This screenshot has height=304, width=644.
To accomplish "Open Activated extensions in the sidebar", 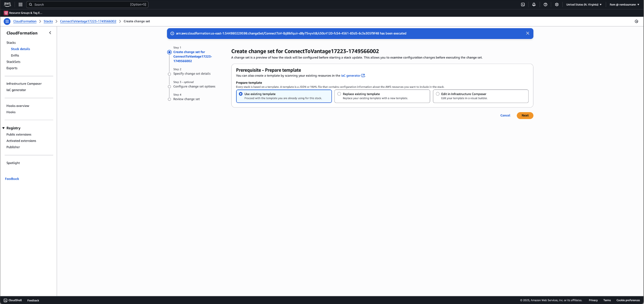I will click(21, 141).
